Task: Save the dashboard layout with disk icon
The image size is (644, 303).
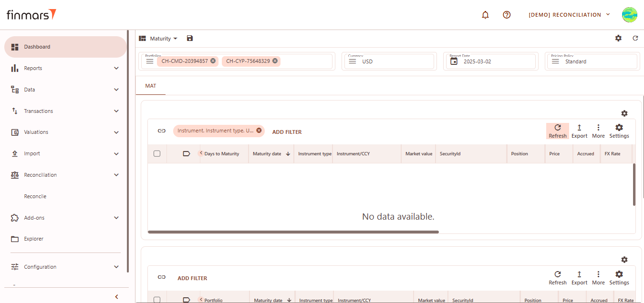Action: pyautogui.click(x=190, y=38)
